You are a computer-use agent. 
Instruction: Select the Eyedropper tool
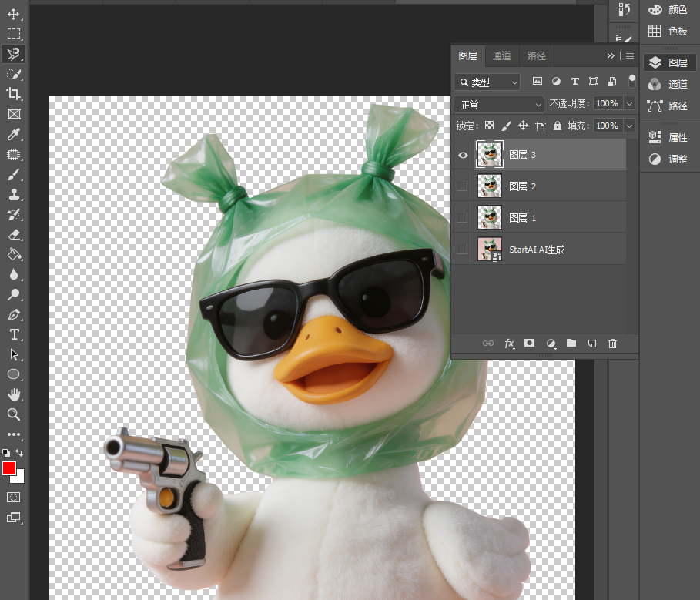coord(13,134)
